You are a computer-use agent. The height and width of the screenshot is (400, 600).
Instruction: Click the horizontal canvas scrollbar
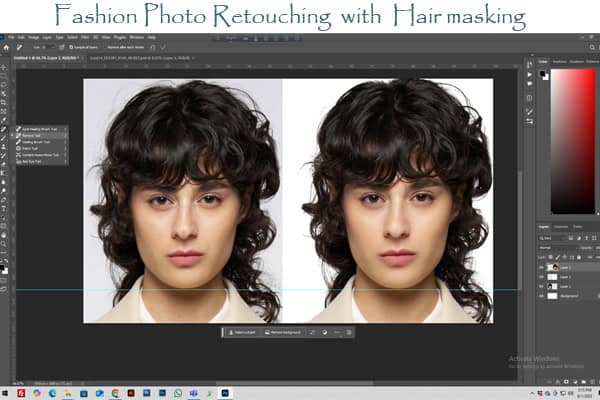click(x=294, y=382)
